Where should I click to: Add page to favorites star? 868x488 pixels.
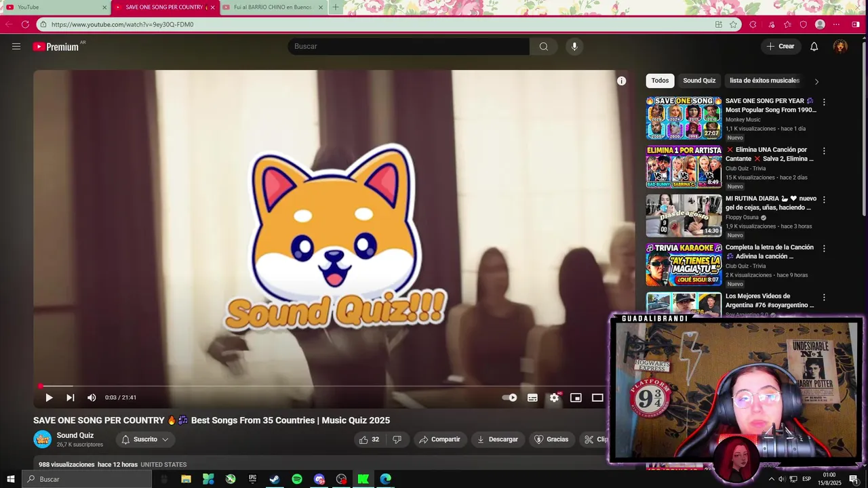pos(733,24)
